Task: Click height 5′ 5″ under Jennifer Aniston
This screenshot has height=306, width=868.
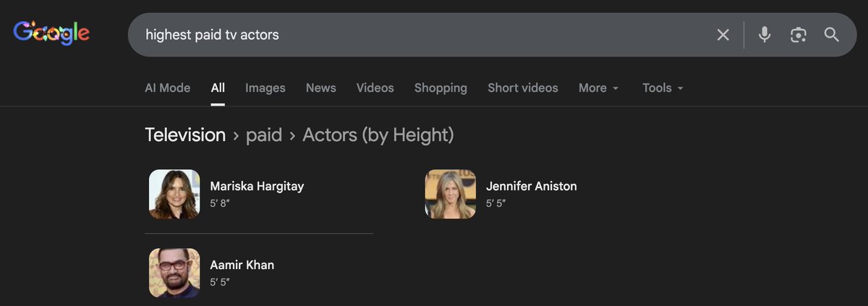Action: pyautogui.click(x=496, y=204)
